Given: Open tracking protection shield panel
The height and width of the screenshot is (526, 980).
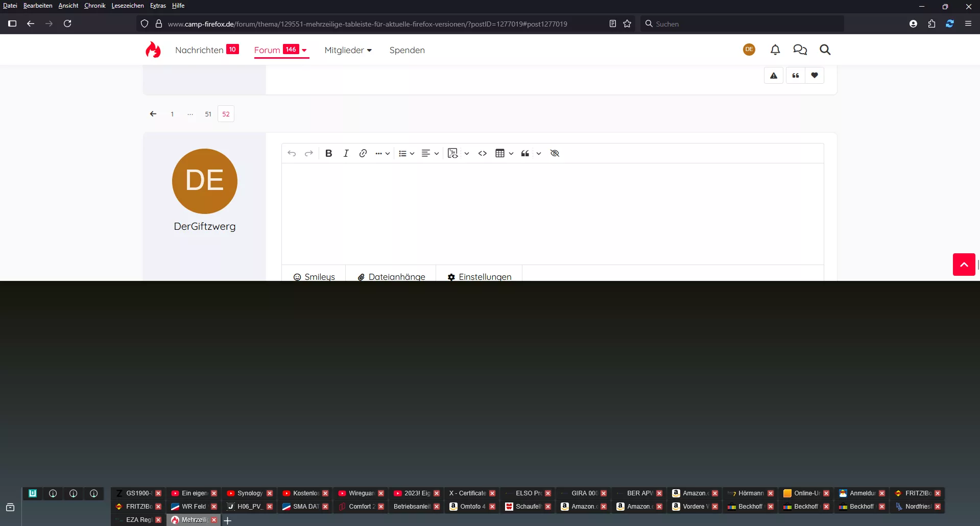Looking at the screenshot, I should tap(145, 23).
